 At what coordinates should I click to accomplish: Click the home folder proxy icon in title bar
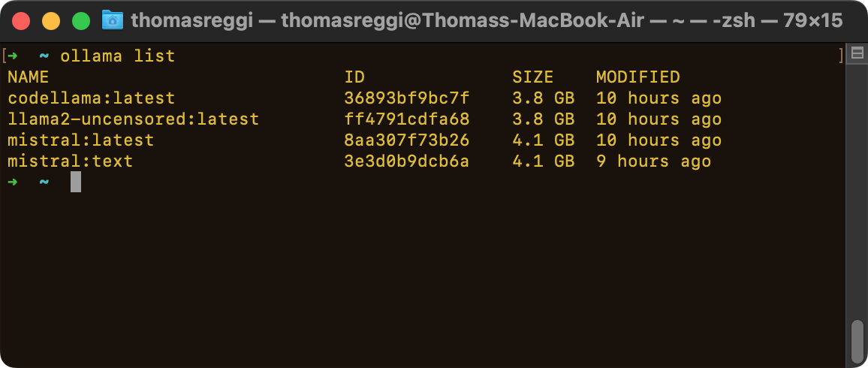[113, 21]
